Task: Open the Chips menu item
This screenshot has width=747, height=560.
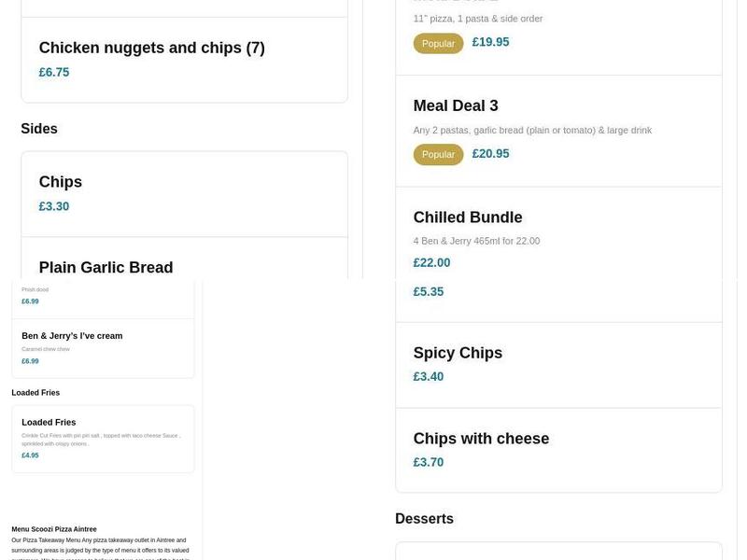Action: (x=61, y=182)
